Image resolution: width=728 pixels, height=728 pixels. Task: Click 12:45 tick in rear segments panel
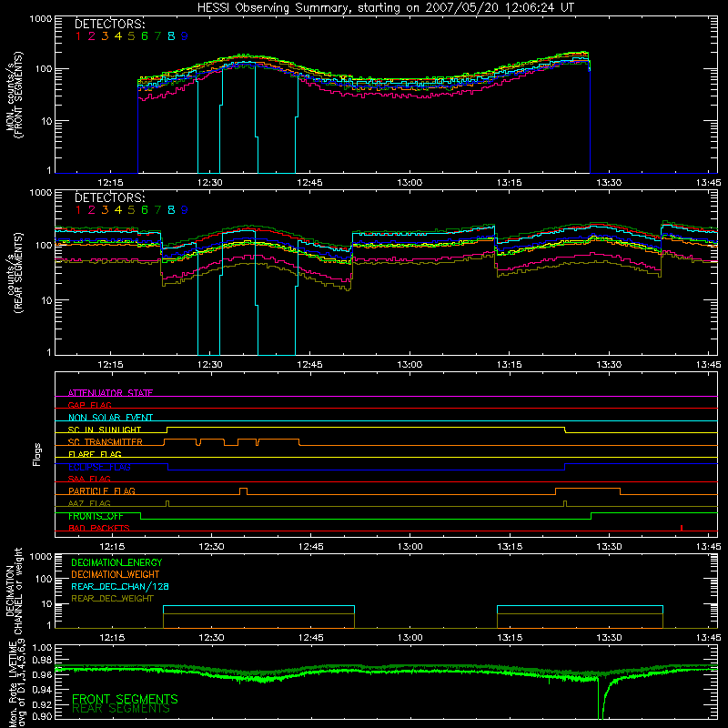click(309, 365)
